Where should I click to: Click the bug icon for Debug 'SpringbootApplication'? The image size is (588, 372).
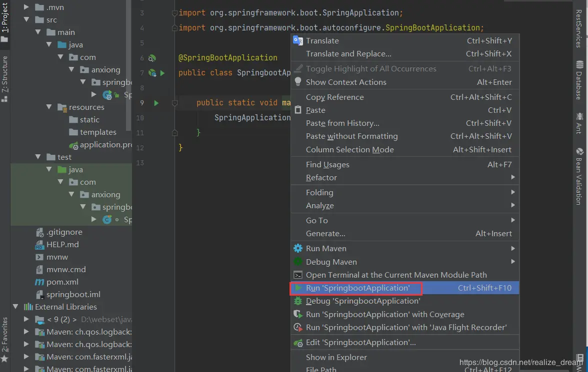pos(298,301)
